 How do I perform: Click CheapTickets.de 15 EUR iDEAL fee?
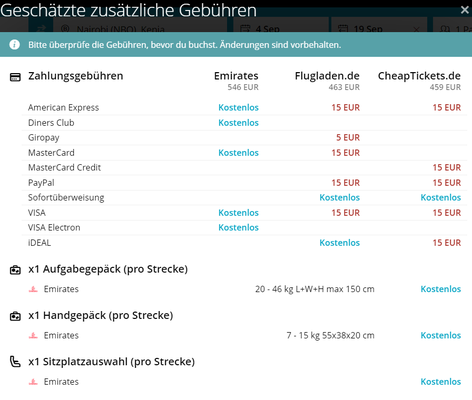tap(447, 243)
